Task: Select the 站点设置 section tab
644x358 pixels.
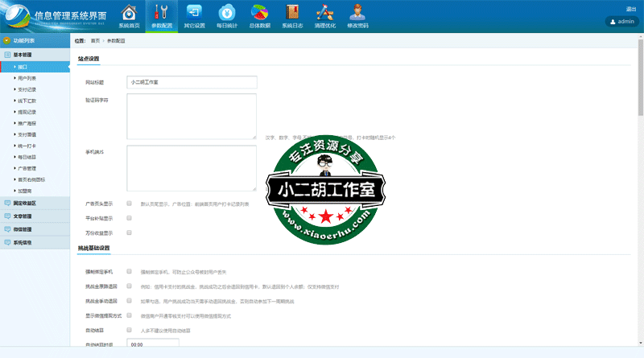Action: (x=89, y=59)
